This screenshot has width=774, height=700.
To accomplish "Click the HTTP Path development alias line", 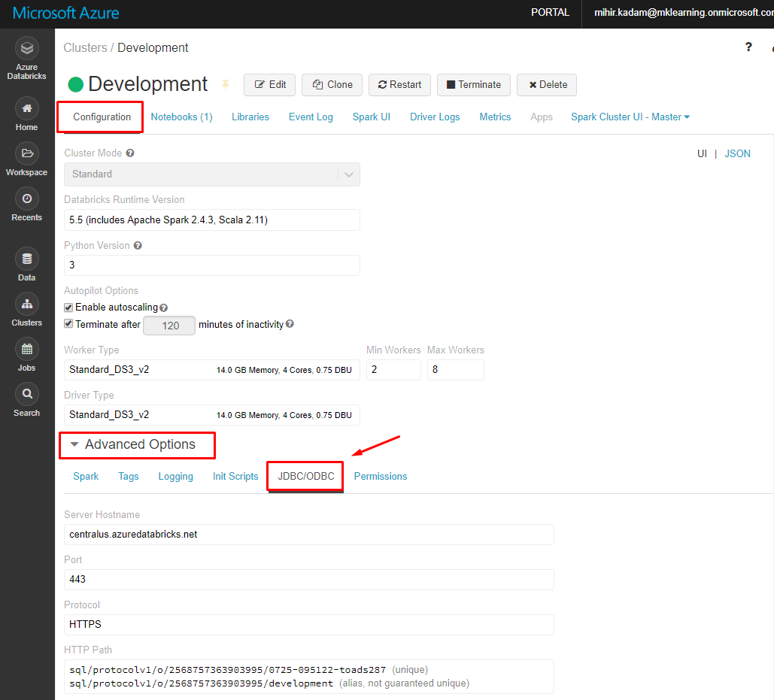I will click(x=269, y=683).
